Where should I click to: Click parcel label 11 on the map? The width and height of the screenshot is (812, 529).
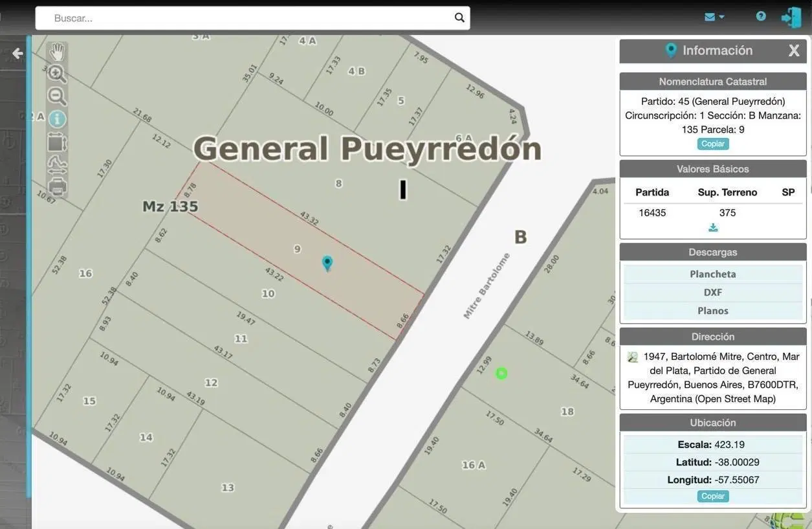click(241, 339)
